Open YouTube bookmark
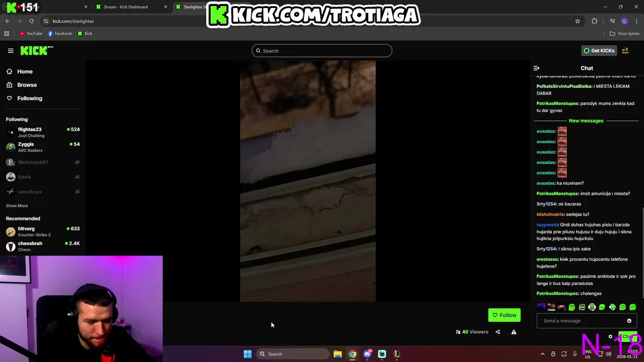 tap(31, 34)
